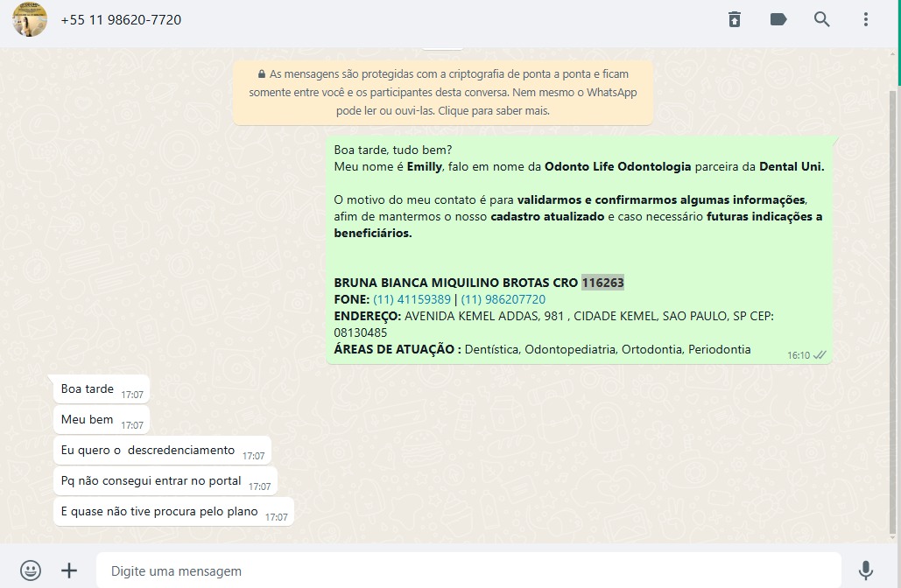Click the 'ÁREAS DE ATUAÇÃO' line
Viewport: 901px width, 588px height.
[542, 349]
